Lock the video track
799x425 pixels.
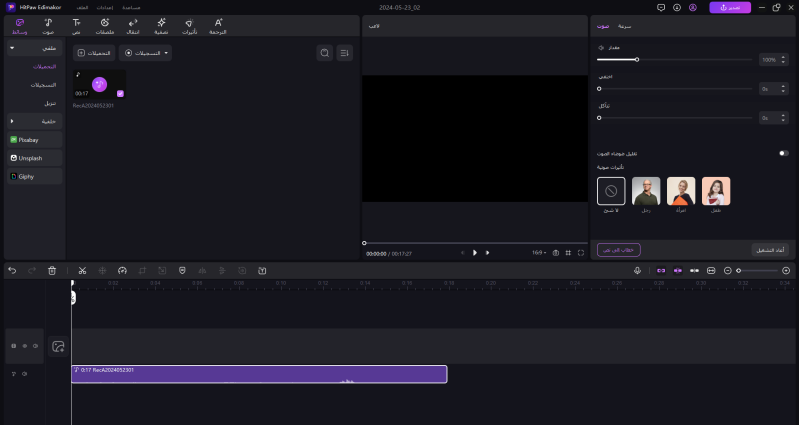point(14,346)
